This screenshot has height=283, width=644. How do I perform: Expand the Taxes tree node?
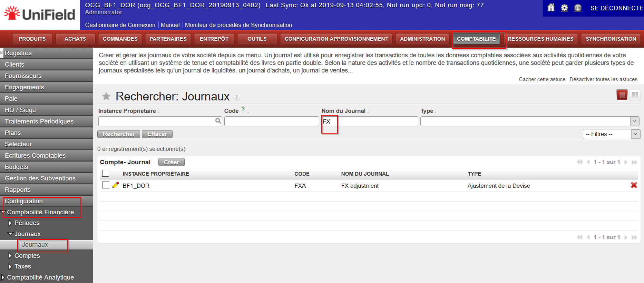10,266
